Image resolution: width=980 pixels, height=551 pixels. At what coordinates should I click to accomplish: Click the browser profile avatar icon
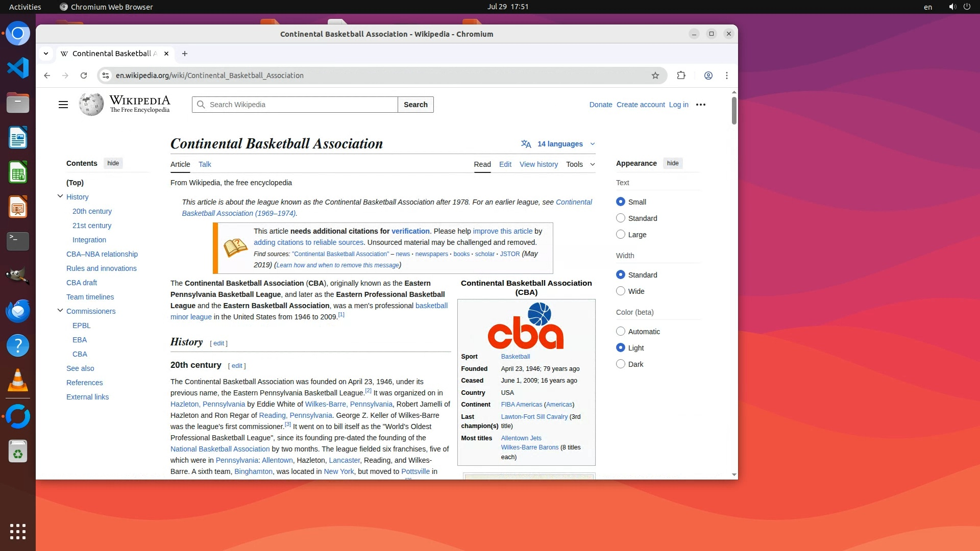[708, 76]
